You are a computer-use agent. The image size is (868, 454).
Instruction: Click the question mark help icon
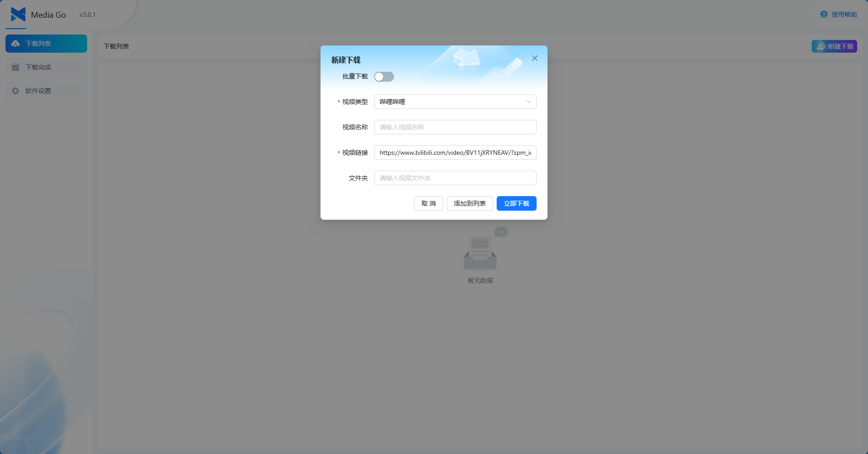(824, 15)
